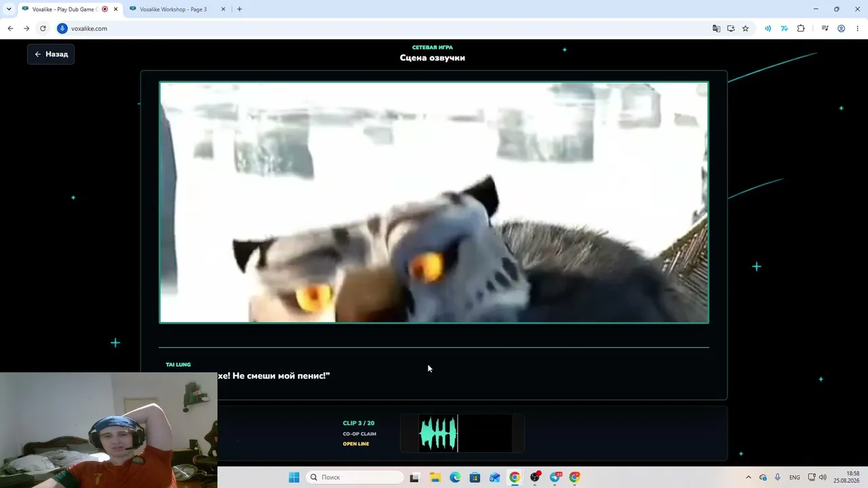Click the СЕТЕВАЯ ИГРА label
The width and height of the screenshot is (868, 488).
pos(433,47)
